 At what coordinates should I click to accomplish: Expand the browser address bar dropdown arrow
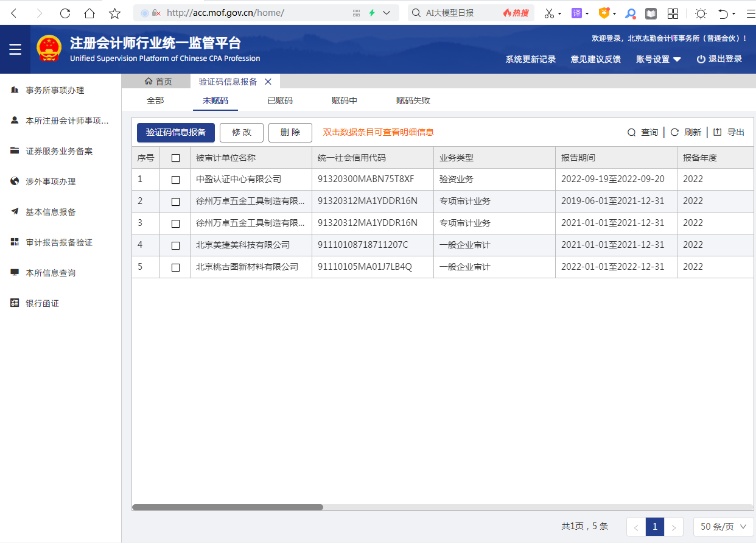coord(387,13)
